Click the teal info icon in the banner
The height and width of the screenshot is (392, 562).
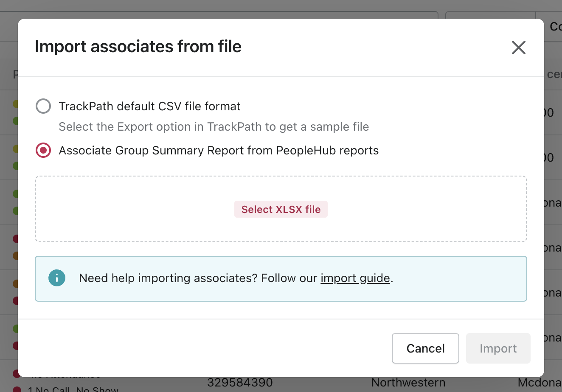point(57,278)
